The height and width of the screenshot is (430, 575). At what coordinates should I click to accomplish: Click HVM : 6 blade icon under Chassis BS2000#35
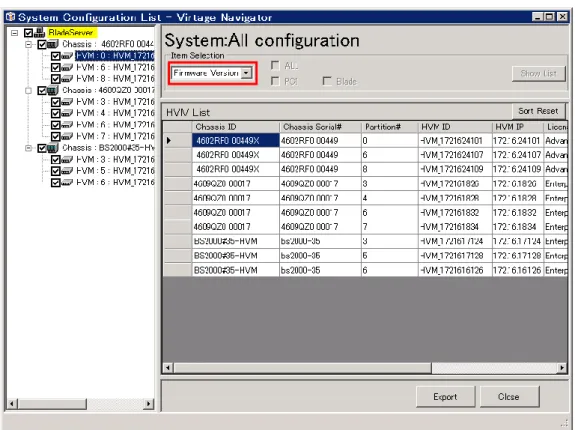[x=67, y=183]
